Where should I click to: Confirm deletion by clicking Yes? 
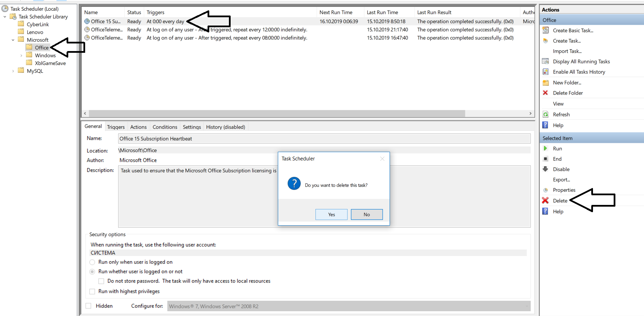tap(331, 214)
